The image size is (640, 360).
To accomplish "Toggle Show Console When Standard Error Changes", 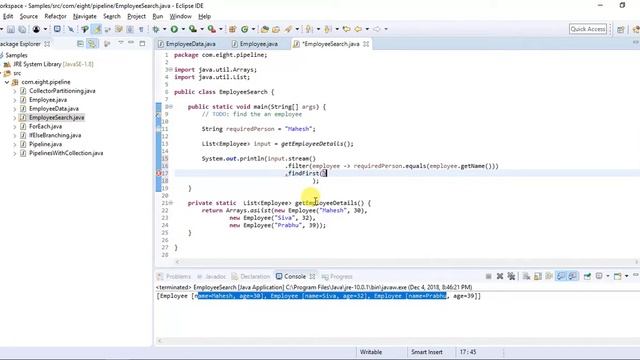I will (573, 276).
